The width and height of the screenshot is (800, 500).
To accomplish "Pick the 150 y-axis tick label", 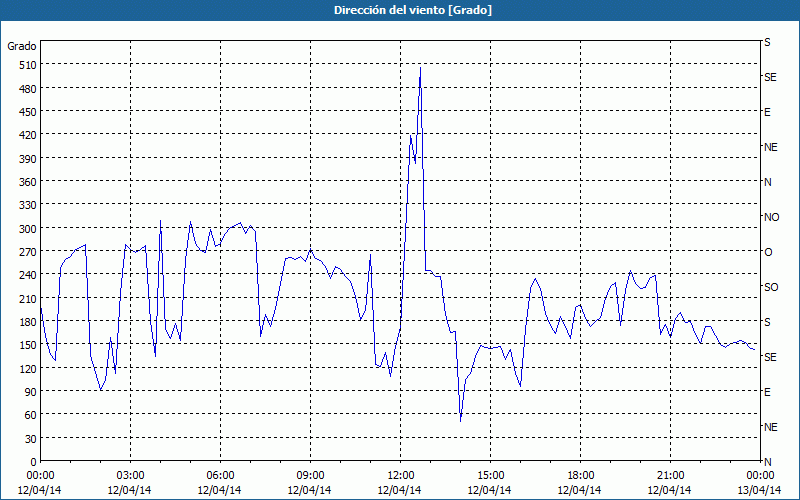I will pyautogui.click(x=28, y=345).
